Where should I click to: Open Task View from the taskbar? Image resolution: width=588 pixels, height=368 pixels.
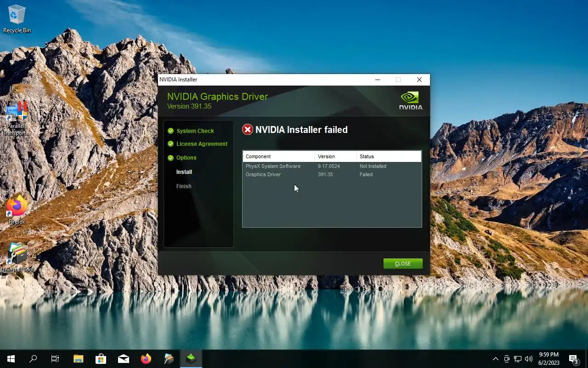55,359
